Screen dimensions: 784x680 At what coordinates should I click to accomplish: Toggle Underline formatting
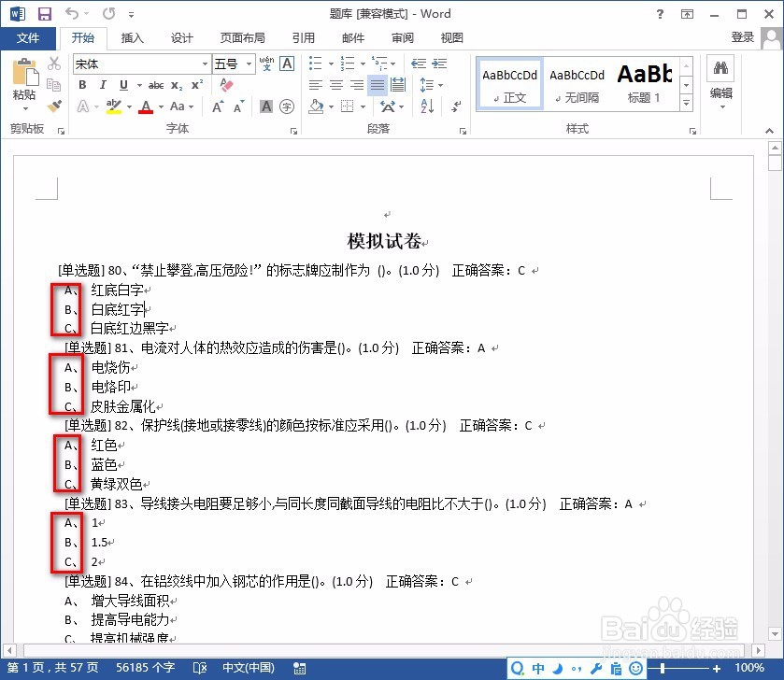(x=123, y=85)
